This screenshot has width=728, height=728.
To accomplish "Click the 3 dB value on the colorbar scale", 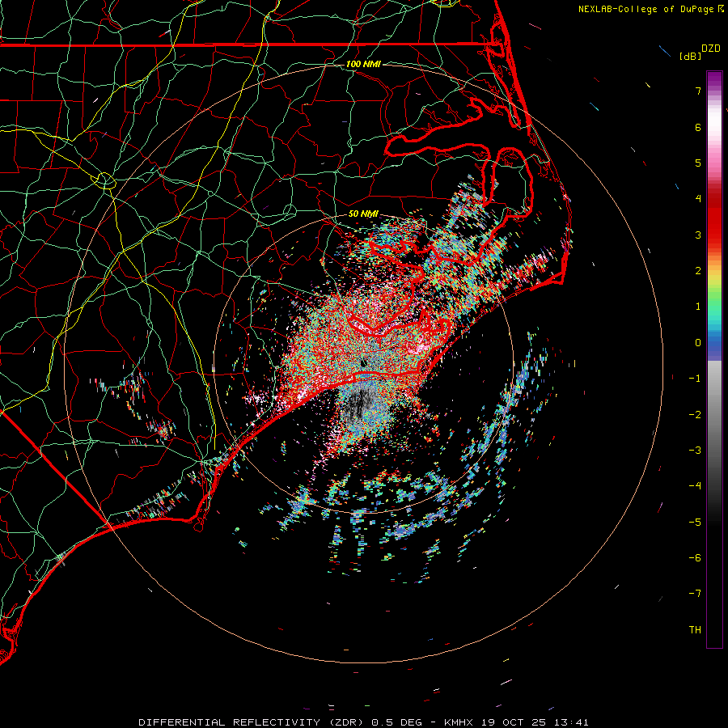I will click(698, 235).
